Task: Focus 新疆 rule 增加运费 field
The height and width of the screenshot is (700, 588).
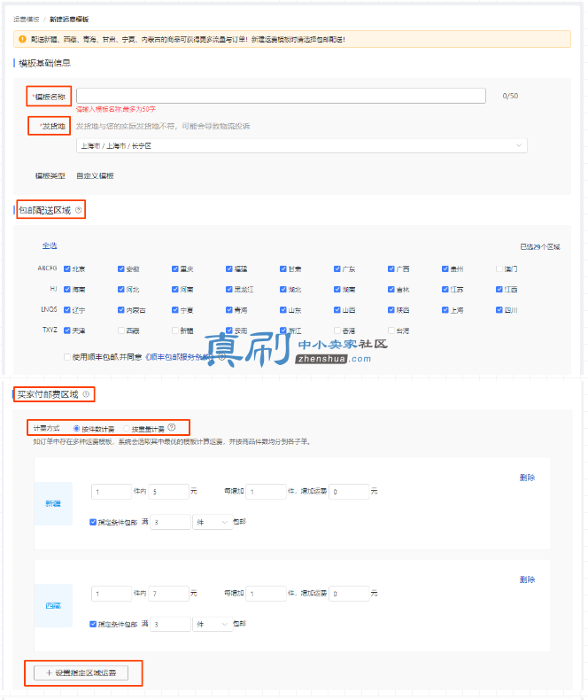Action: tap(349, 492)
